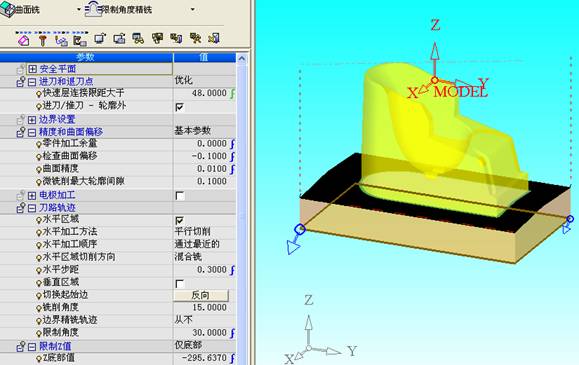The image size is (579, 365).
Task: Open the 曲面铣 dropdown arrow
Action: tap(79, 10)
